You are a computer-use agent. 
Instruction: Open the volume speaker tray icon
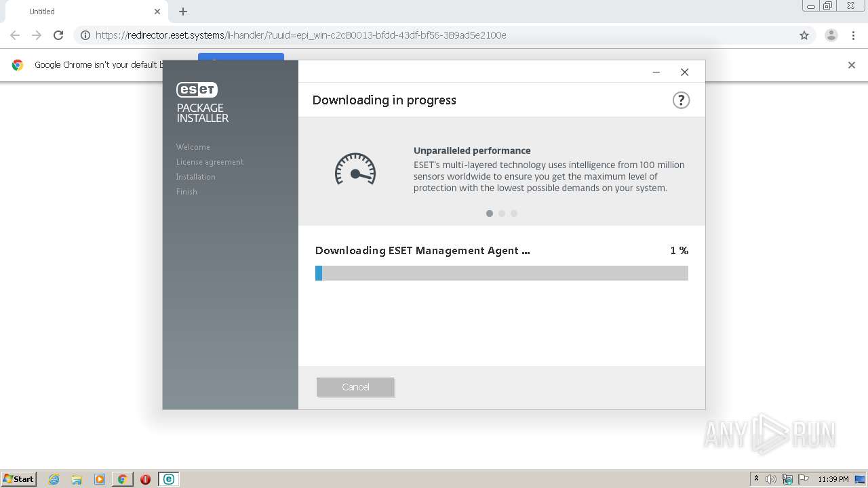pos(770,479)
